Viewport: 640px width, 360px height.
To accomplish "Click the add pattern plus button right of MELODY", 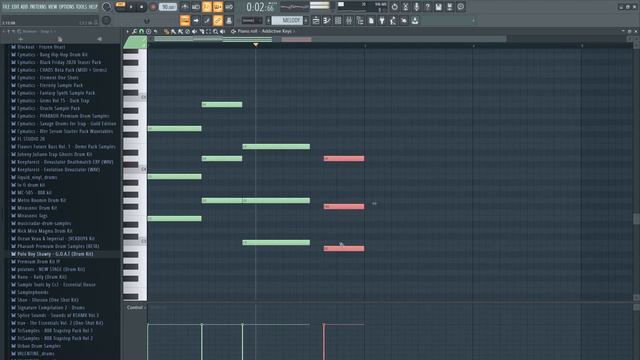I will click(306, 20).
